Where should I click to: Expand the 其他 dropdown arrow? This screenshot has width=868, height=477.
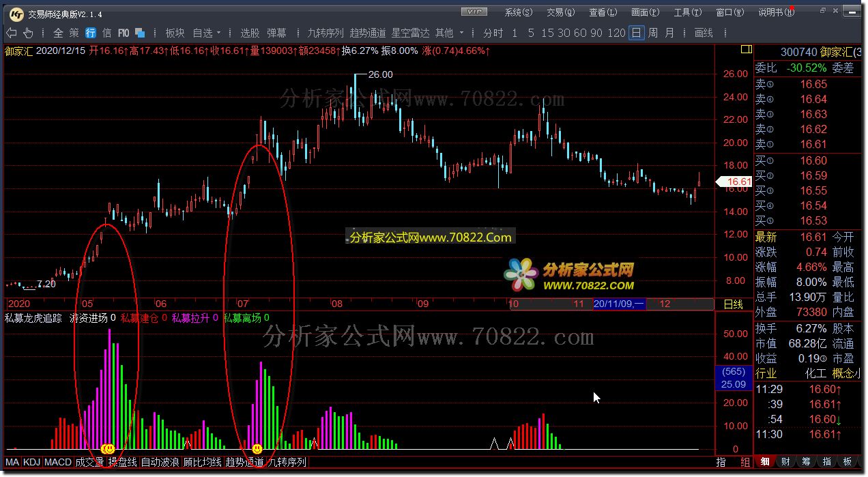click(x=462, y=33)
